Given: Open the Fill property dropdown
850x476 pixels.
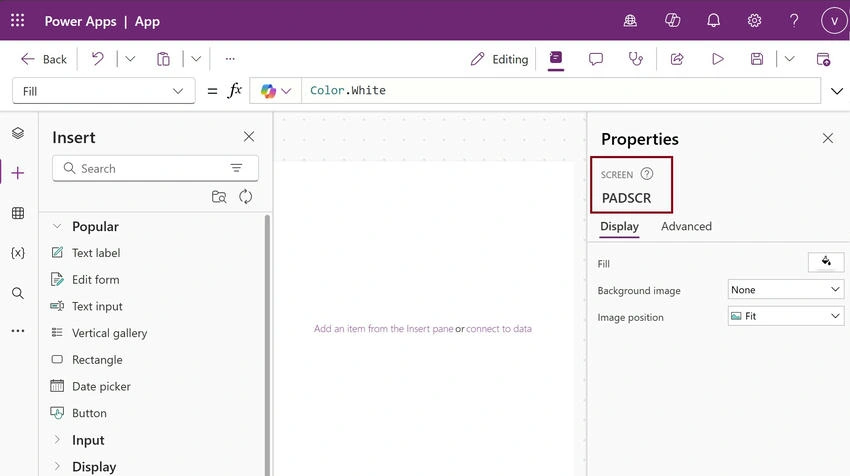Looking at the screenshot, I should [104, 91].
